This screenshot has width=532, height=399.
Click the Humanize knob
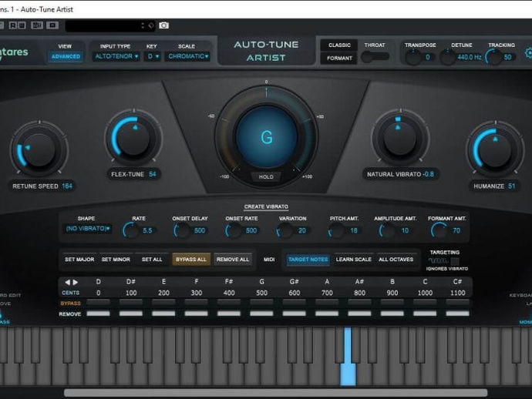(495, 150)
